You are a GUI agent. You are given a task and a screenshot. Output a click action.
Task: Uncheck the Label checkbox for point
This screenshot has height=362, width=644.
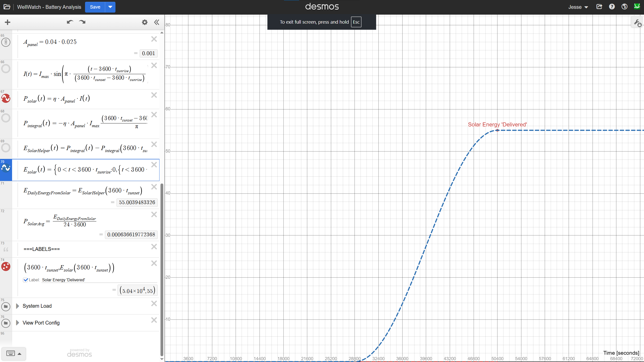(25, 280)
